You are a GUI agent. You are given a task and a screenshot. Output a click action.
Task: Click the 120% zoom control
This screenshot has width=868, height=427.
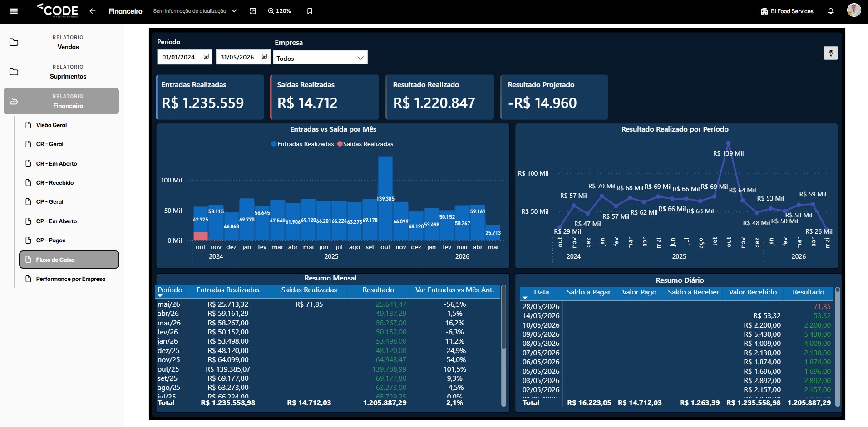point(280,11)
